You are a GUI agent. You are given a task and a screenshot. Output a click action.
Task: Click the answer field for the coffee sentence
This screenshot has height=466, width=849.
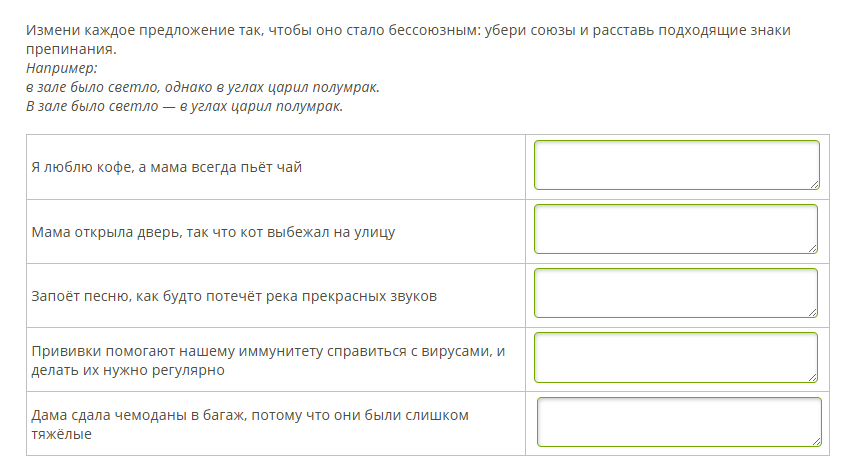point(676,165)
